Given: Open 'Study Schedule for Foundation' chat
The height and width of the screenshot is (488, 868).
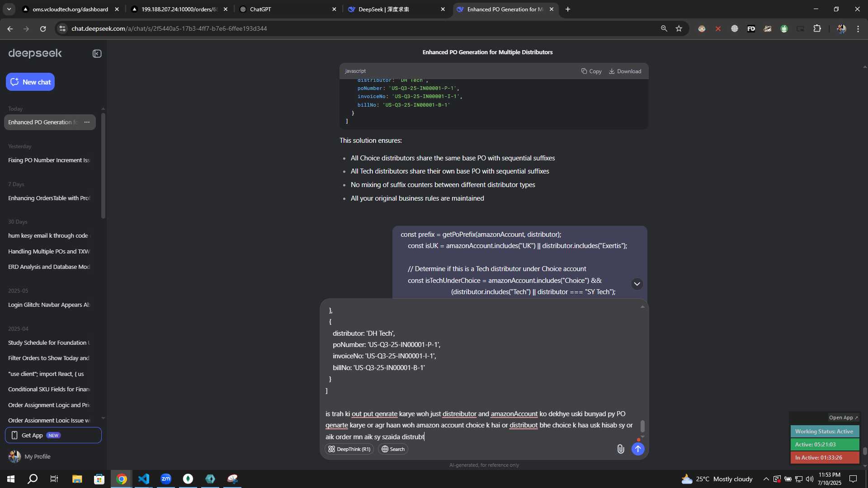Looking at the screenshot, I should pyautogui.click(x=49, y=343).
